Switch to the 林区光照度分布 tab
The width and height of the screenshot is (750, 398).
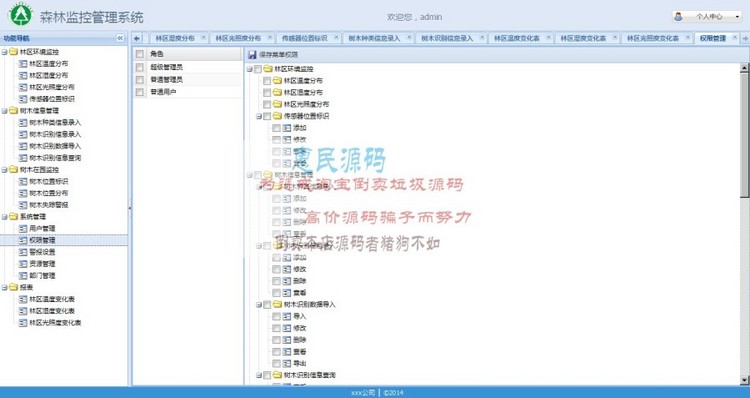tap(243, 38)
